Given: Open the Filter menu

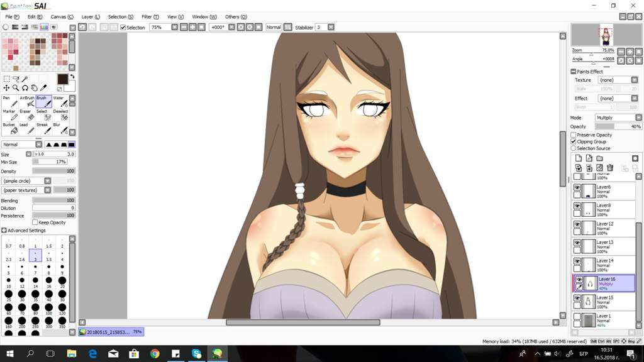Looking at the screenshot, I should [x=150, y=17].
